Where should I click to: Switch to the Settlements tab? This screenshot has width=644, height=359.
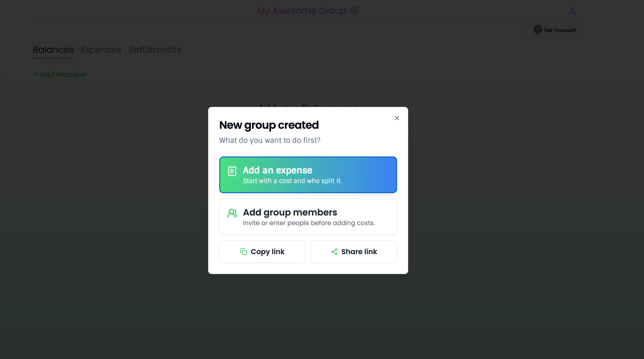click(155, 50)
